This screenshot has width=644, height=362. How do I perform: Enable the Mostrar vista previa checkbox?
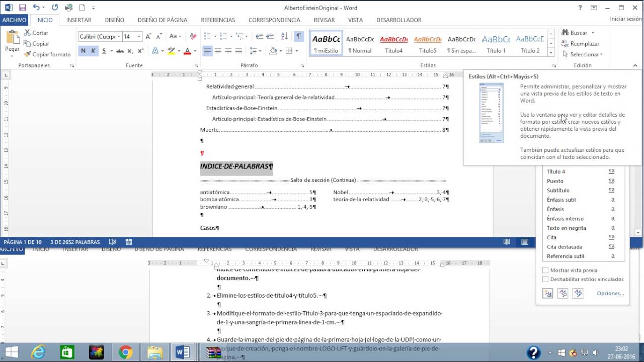pos(545,270)
